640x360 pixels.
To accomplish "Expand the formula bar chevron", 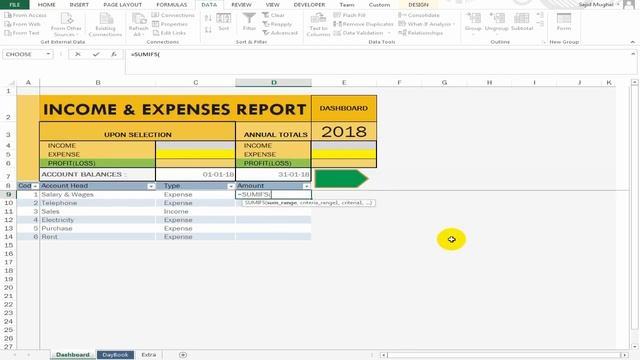I will click(x=633, y=54).
